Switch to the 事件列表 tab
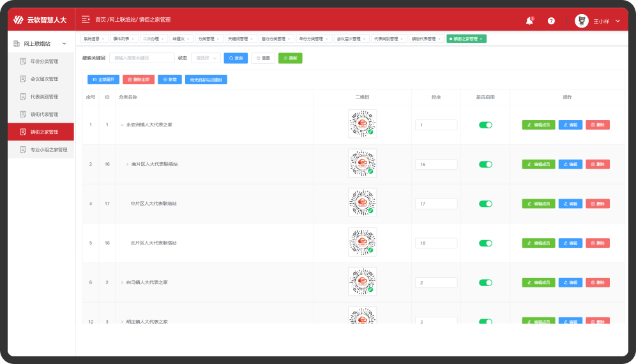 click(121, 39)
